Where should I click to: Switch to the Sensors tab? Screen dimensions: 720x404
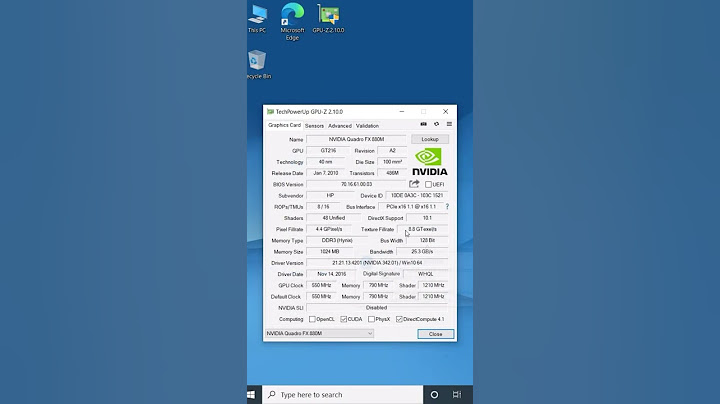click(x=314, y=126)
